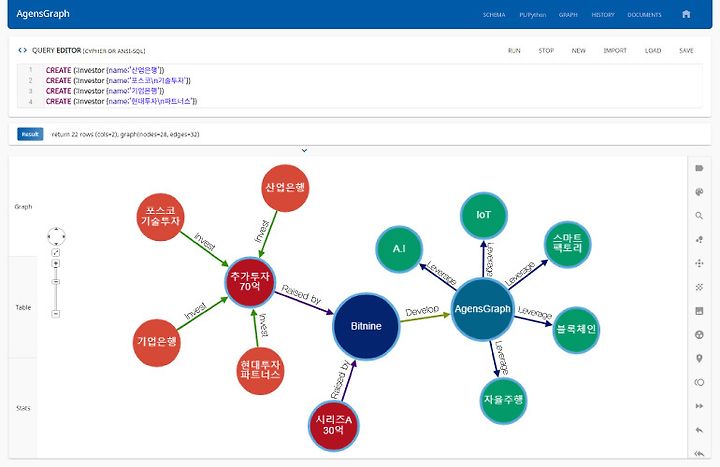Open PL/Python in the top navigation
This screenshot has height=467, width=720.
point(533,15)
